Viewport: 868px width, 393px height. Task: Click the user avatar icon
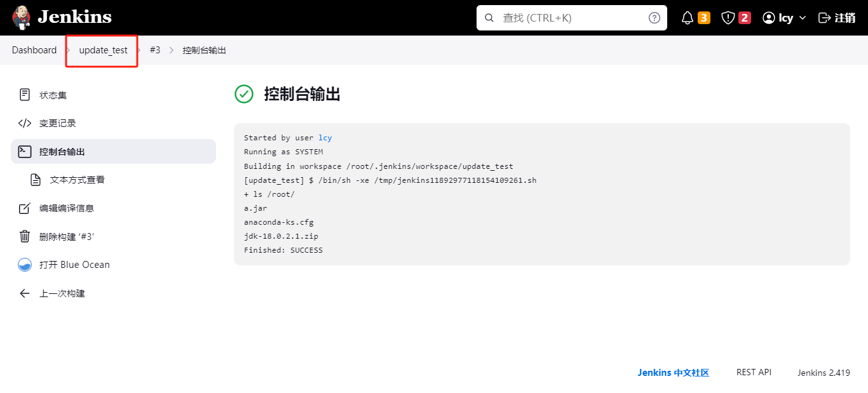click(x=769, y=18)
